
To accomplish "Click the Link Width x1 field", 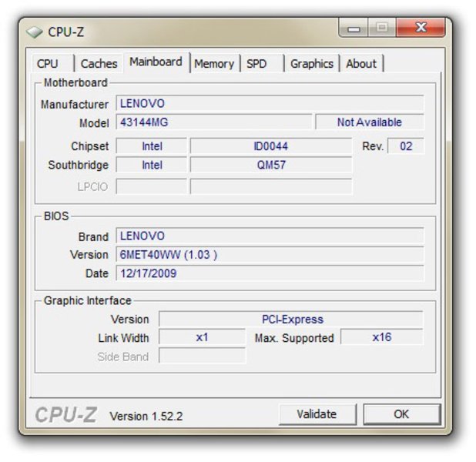I will [x=202, y=337].
